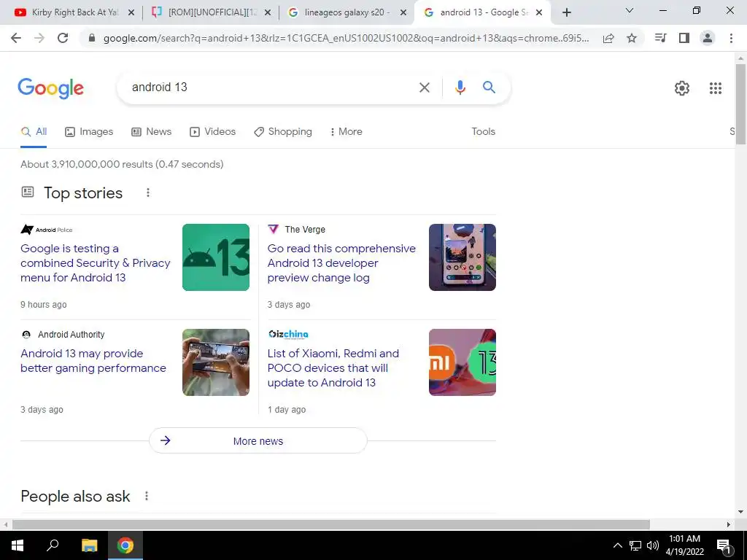
Task: Select the All results filter
Action: point(34,131)
